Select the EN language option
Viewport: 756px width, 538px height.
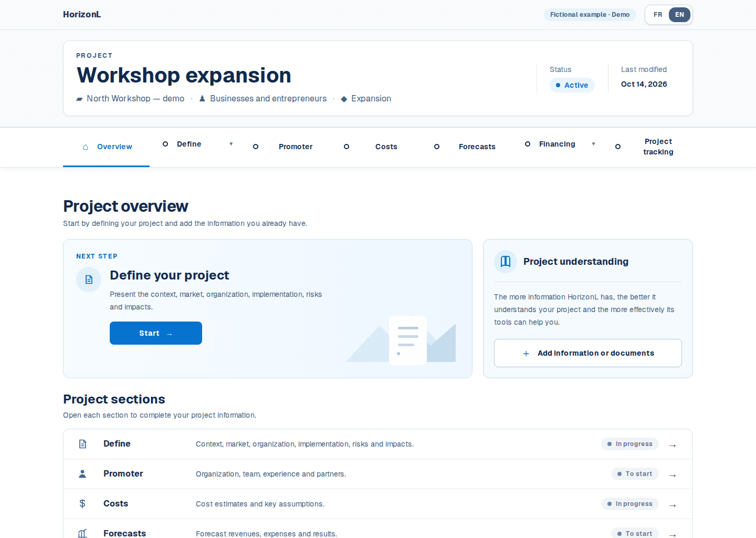pyautogui.click(x=679, y=15)
